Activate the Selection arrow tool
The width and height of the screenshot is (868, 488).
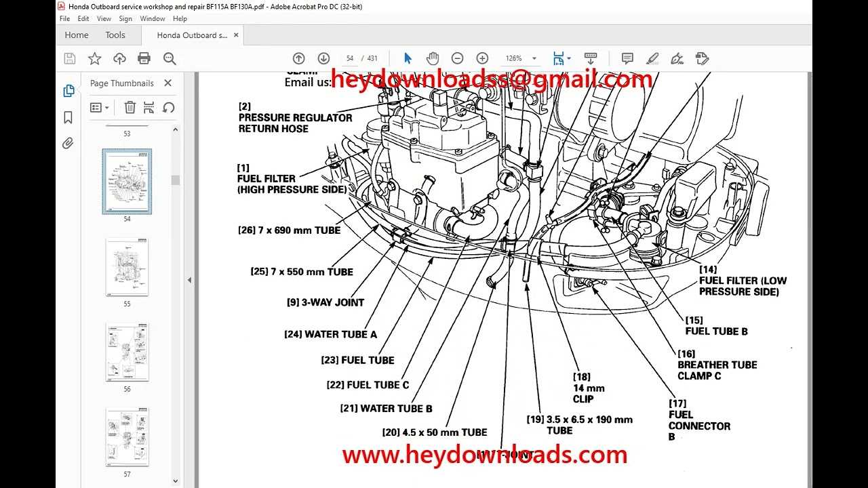tap(408, 58)
